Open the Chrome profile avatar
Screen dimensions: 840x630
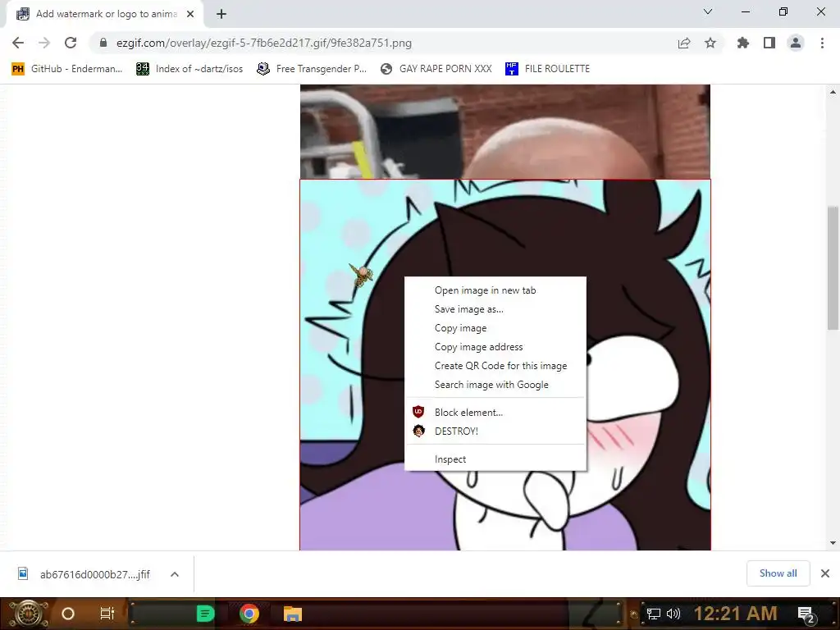click(x=796, y=43)
